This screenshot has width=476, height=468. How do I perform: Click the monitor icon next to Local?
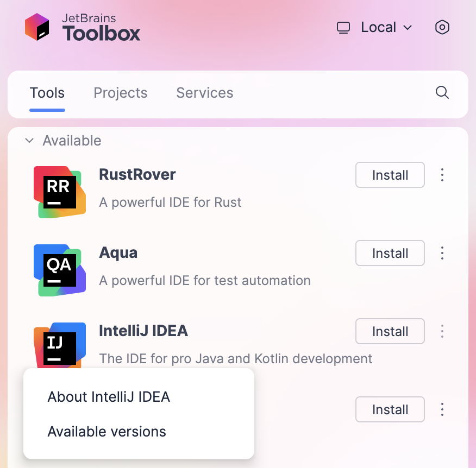343,27
